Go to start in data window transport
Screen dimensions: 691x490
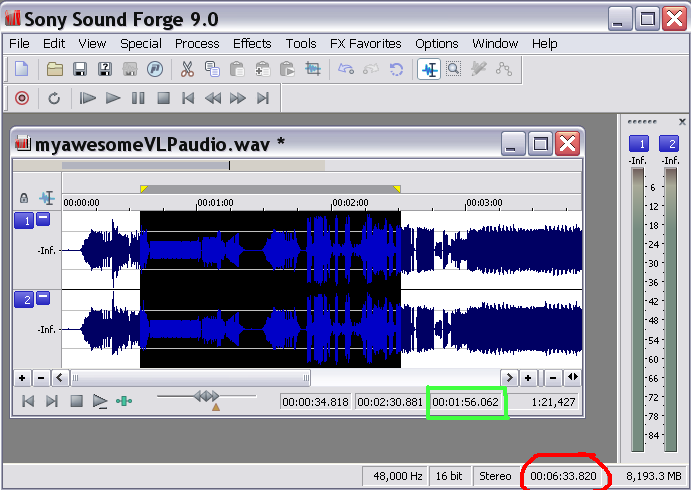click(x=28, y=401)
